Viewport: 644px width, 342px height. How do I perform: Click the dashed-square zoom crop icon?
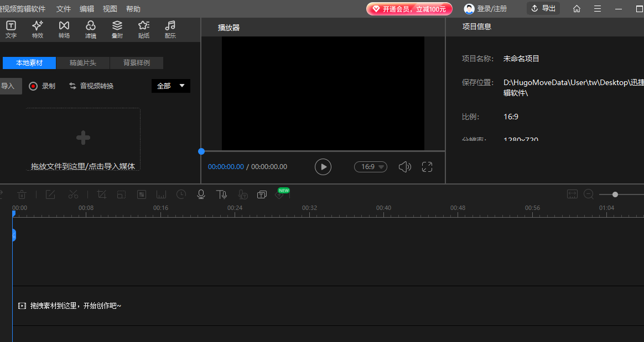[x=121, y=194]
